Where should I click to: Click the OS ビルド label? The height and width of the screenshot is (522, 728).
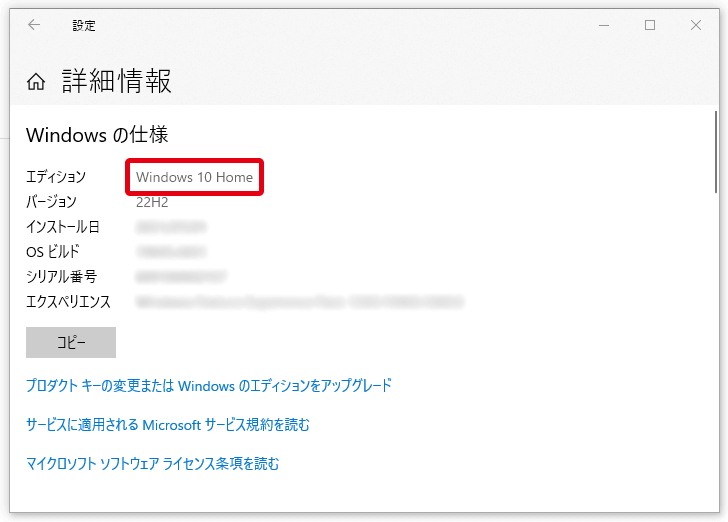point(52,252)
